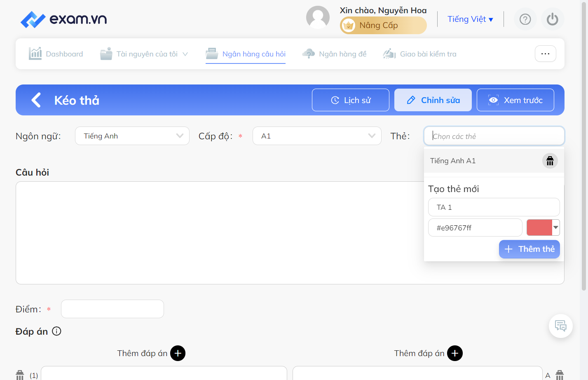Click the power logout icon

click(552, 19)
